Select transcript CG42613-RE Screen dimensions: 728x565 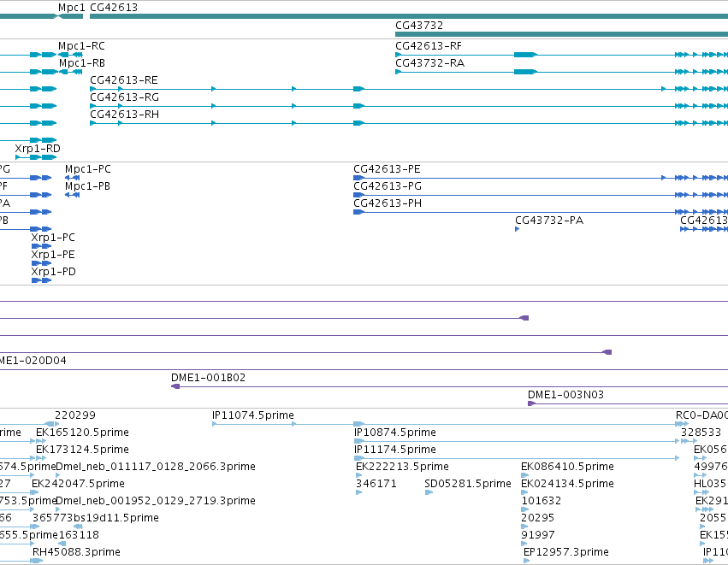coord(124,80)
